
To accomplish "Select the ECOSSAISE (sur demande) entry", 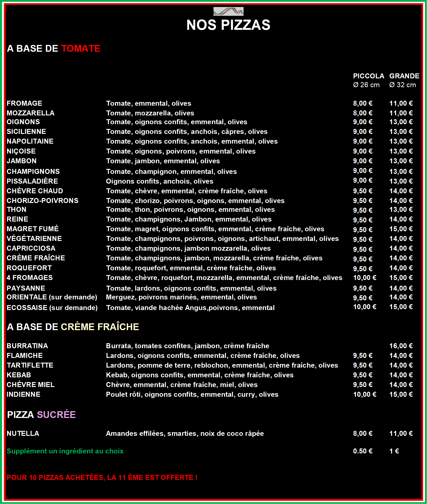I will [x=52, y=308].
